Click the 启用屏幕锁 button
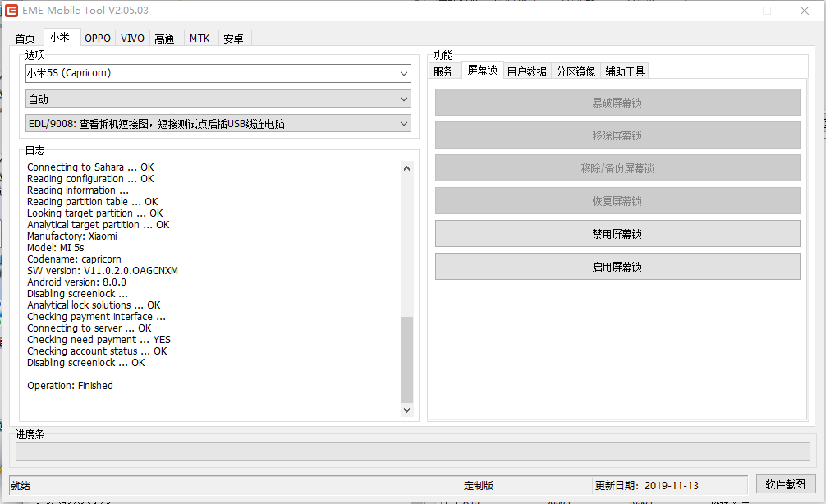Image resolution: width=826 pixels, height=504 pixels. (x=617, y=267)
